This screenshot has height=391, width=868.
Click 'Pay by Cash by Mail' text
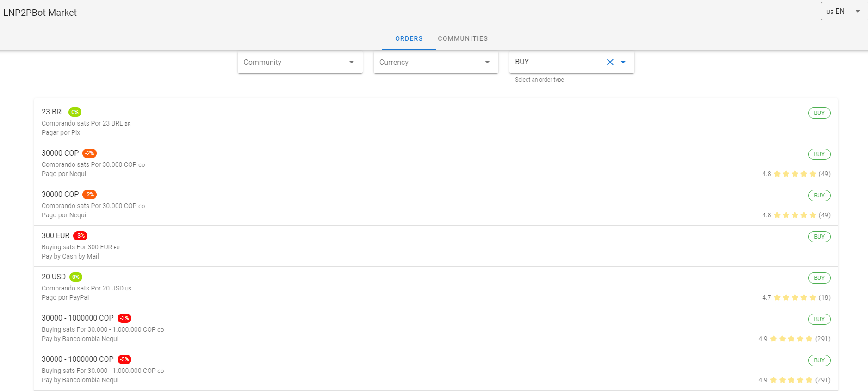click(x=70, y=256)
